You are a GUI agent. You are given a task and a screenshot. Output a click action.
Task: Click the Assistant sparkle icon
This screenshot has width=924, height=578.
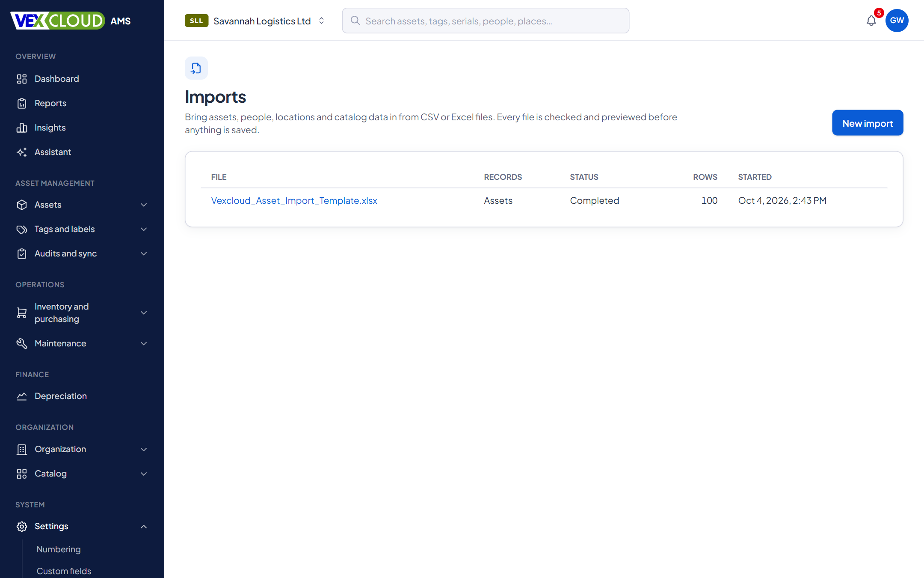click(22, 152)
